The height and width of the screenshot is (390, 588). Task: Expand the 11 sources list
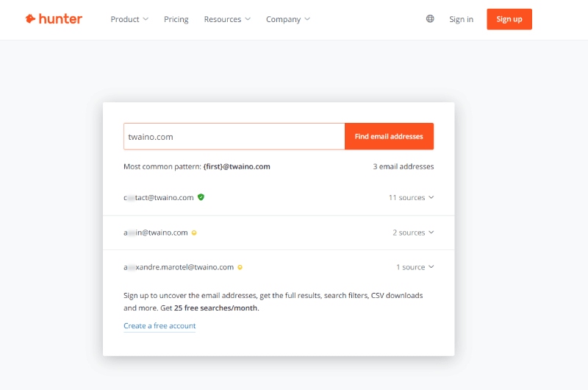[x=411, y=197]
